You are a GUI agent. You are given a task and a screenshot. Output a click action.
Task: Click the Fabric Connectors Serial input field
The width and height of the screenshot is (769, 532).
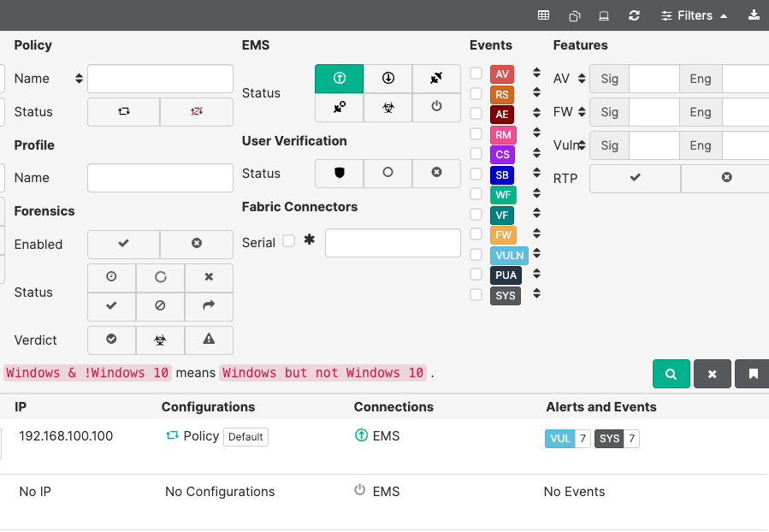point(393,243)
